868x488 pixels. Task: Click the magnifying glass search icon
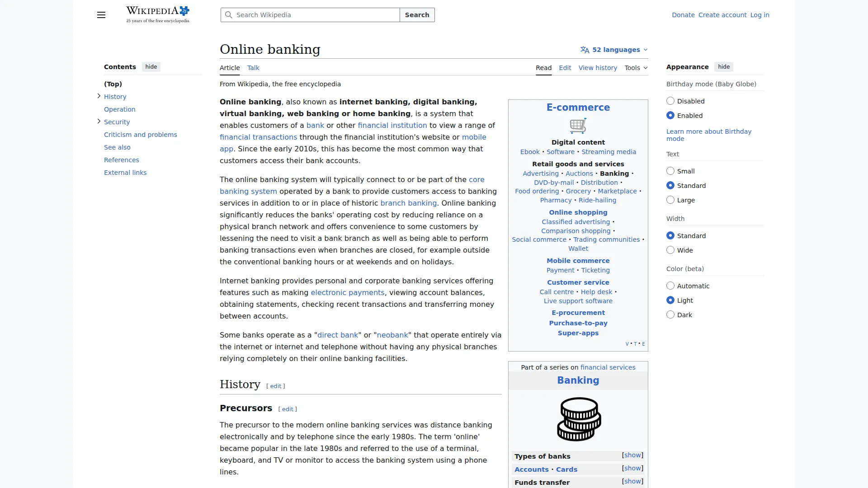click(229, 15)
